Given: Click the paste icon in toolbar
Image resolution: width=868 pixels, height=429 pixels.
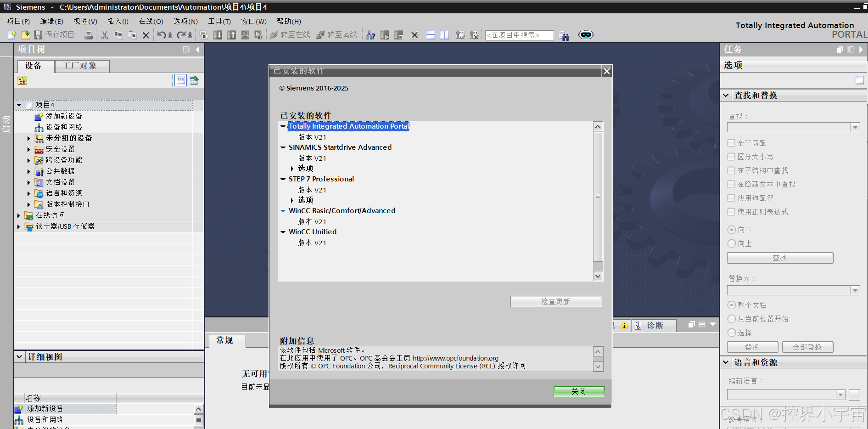Looking at the screenshot, I should (x=132, y=35).
